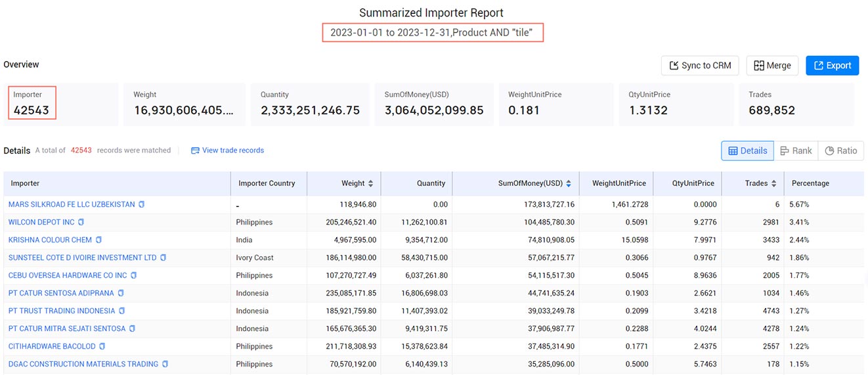The width and height of the screenshot is (868, 375).
Task: Copy DGAC CONSTRUCTION MATERIALS TRADING name icon
Action: tap(165, 364)
